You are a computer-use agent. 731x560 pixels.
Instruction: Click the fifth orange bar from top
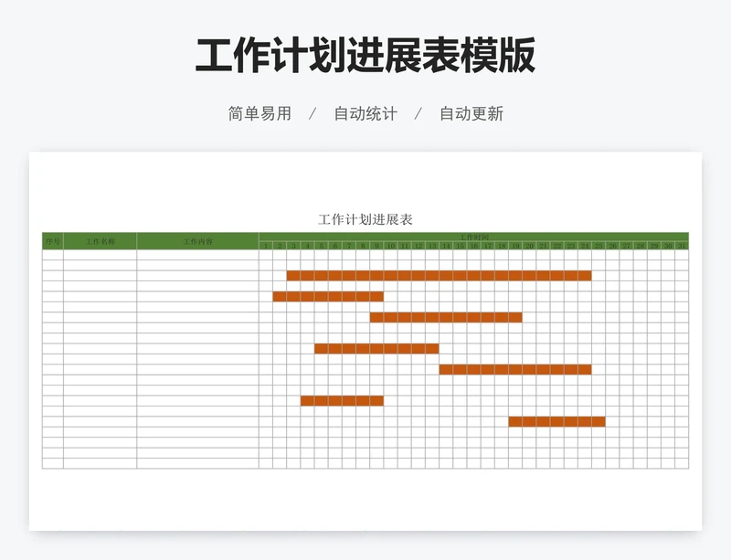pos(514,369)
